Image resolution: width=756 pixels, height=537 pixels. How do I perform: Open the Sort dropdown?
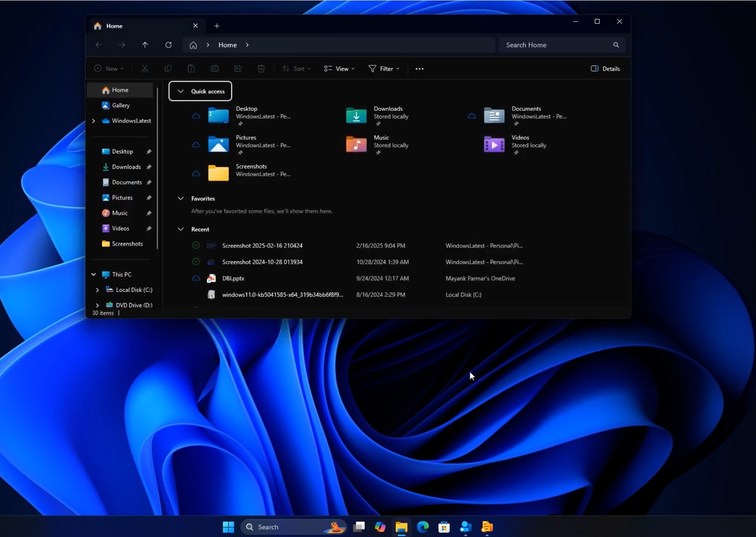[x=296, y=69]
